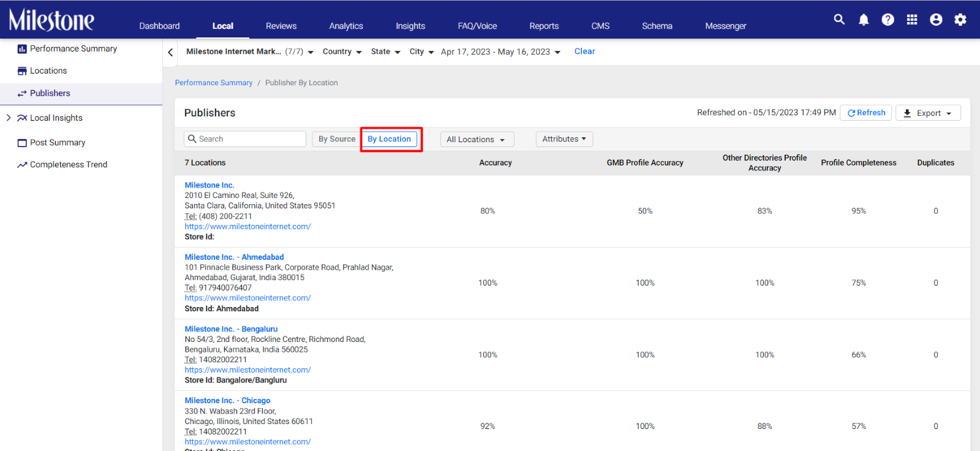
Task: Open the Milestone Internet Mark... account dropdown
Action: (x=250, y=51)
